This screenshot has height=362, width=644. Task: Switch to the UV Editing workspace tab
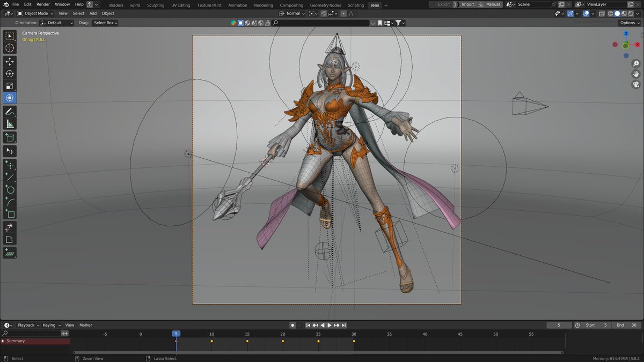click(x=181, y=5)
